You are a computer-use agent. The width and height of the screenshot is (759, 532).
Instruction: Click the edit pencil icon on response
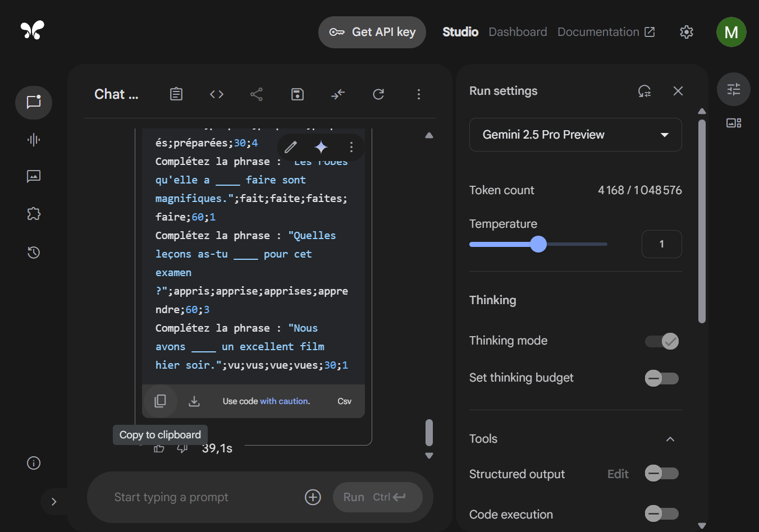pos(291,147)
